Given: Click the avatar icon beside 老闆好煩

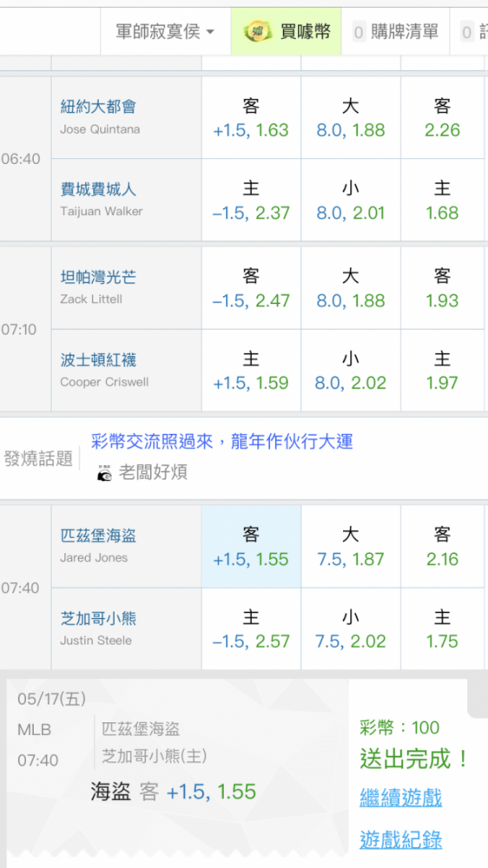Looking at the screenshot, I should pos(103,473).
